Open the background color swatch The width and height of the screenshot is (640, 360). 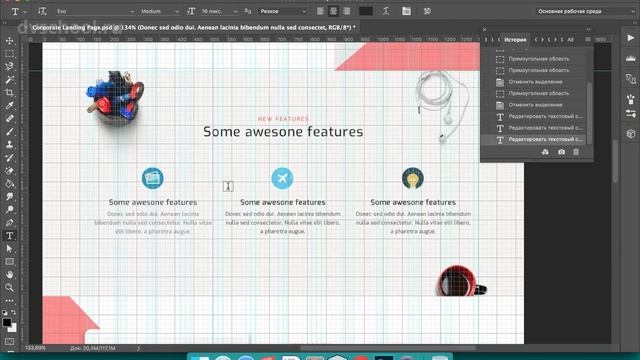coord(13,328)
